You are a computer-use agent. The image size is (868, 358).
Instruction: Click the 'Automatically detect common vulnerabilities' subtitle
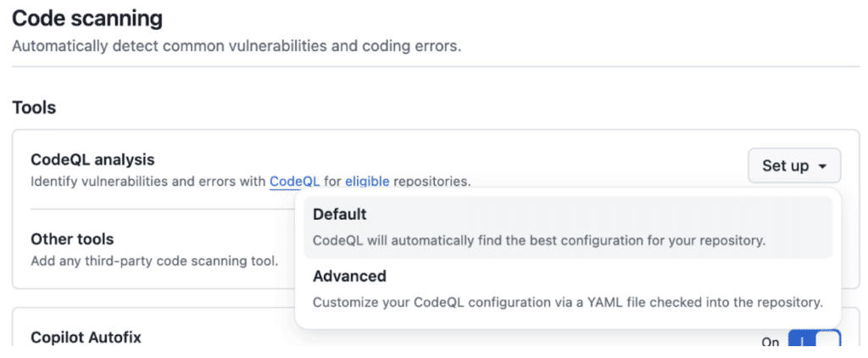236,46
